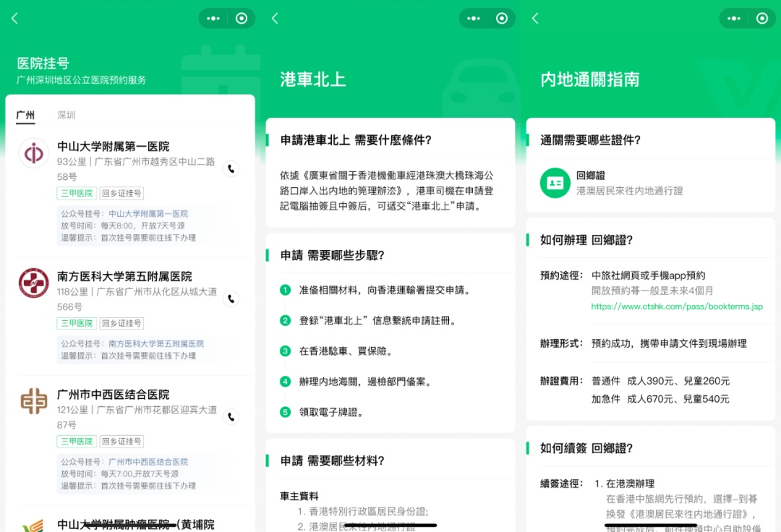Open 南方医科大学第五附属医院 public account link
Image resolution: width=781 pixels, height=532 pixels.
pos(156,343)
